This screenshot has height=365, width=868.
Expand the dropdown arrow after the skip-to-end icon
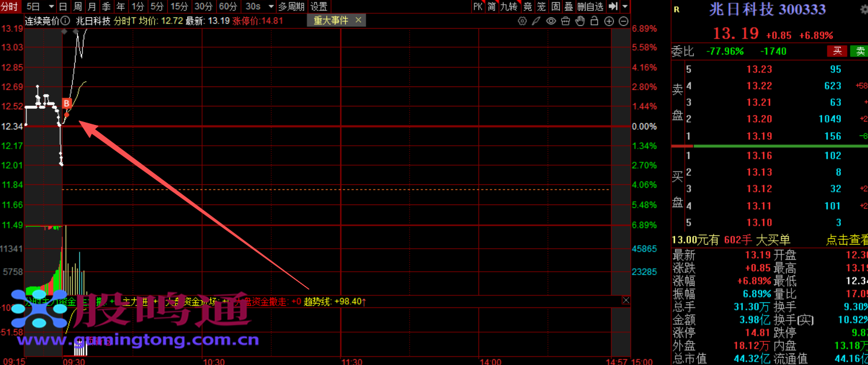pyautogui.click(x=625, y=7)
